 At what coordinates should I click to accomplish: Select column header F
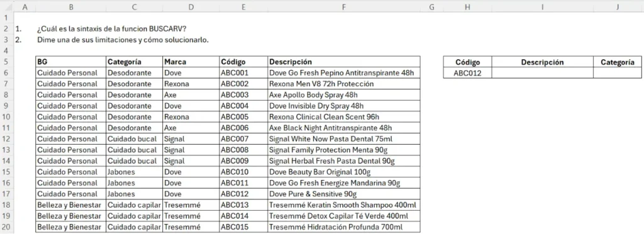[x=344, y=7]
